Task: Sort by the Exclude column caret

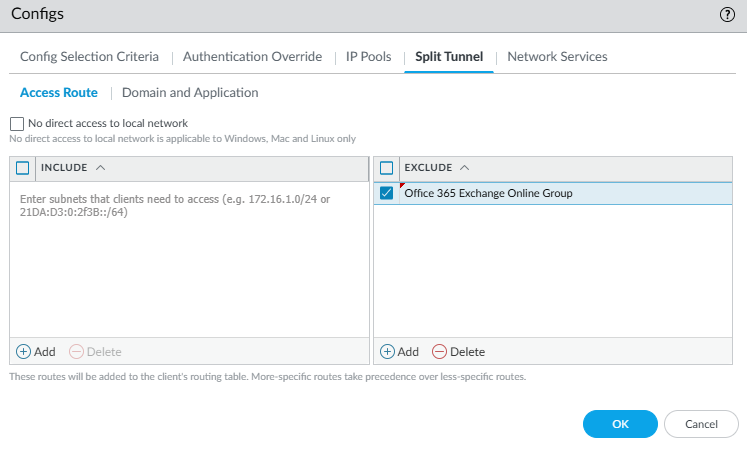Action: click(x=465, y=168)
